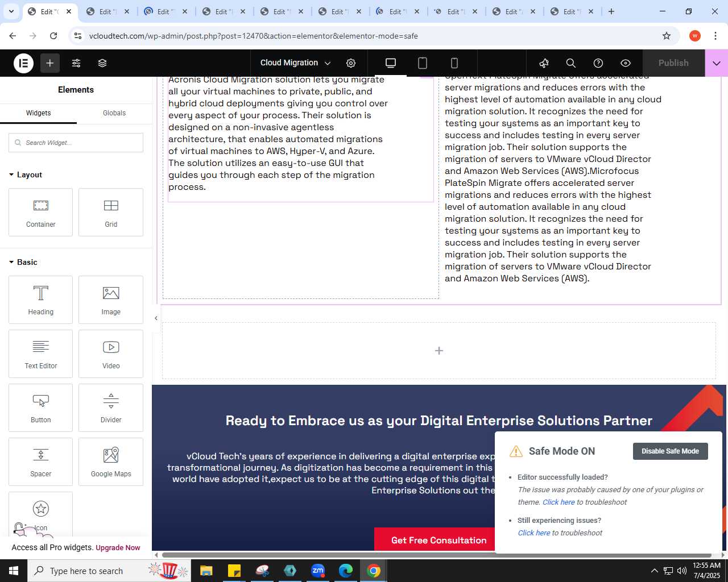Select the Image widget
Viewport: 728px width, 582px height.
[x=111, y=300]
